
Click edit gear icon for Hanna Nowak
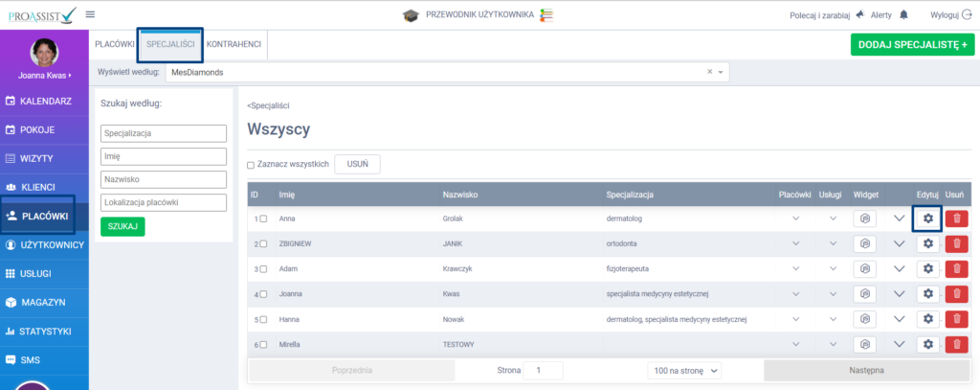click(x=926, y=318)
